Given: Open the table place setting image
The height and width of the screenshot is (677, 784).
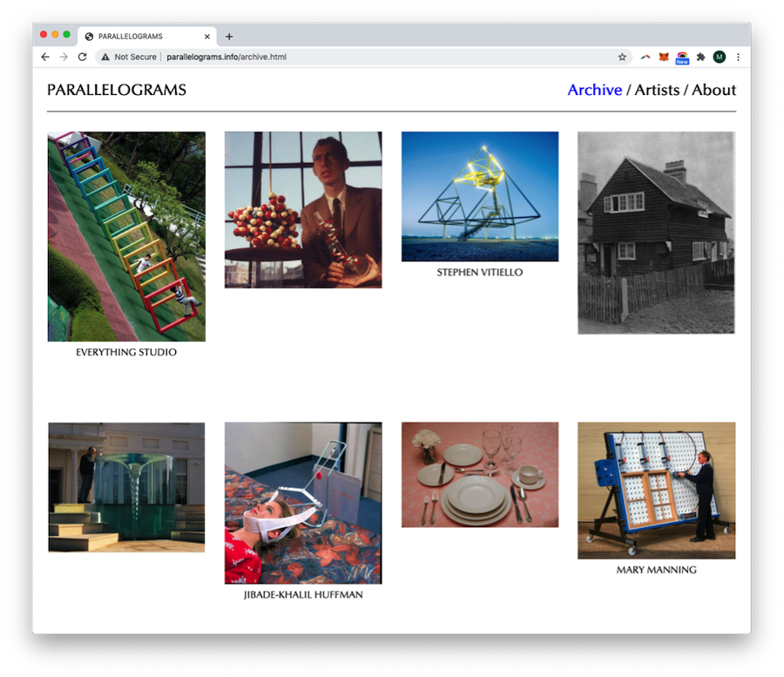Looking at the screenshot, I should pyautogui.click(x=480, y=475).
